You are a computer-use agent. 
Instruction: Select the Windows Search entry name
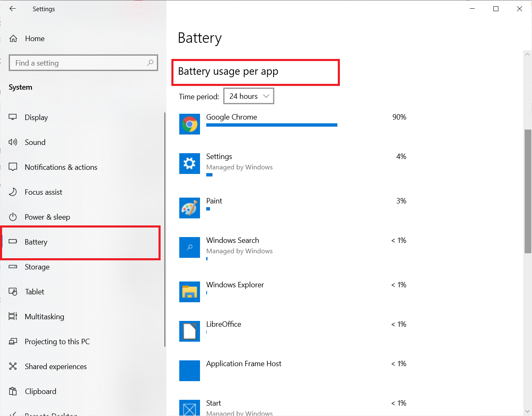(232, 240)
